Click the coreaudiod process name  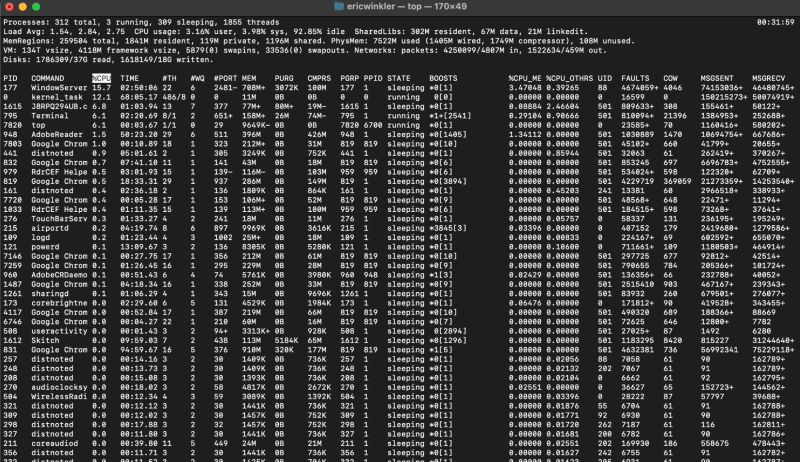coord(55,443)
